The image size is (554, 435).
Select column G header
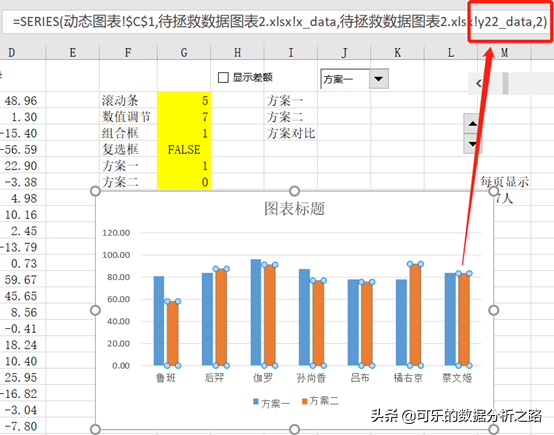point(184,53)
